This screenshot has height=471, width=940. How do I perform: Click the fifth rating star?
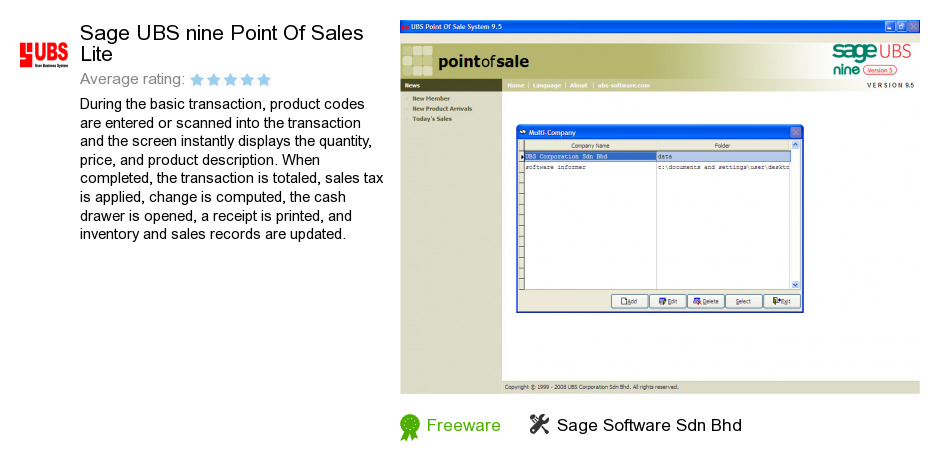pos(264,80)
